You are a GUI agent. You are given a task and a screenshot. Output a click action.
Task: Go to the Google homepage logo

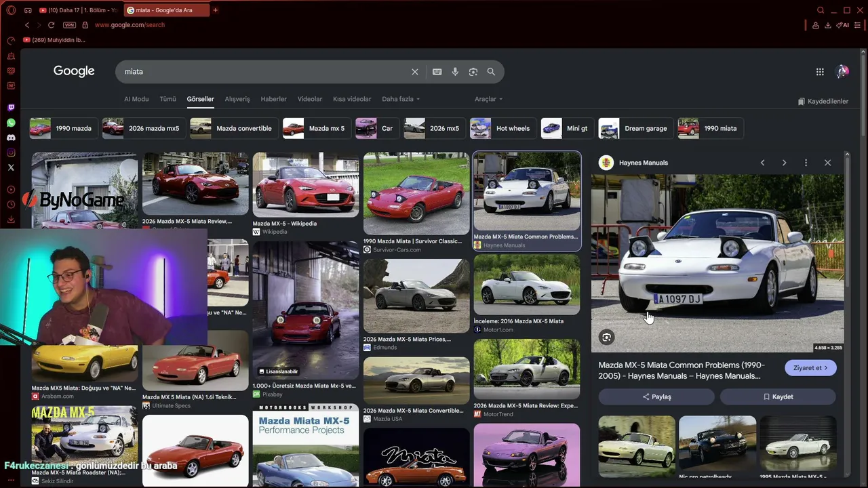point(74,71)
